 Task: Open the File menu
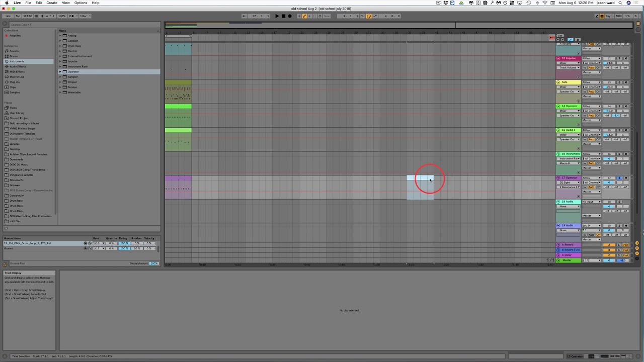pyautogui.click(x=28, y=3)
